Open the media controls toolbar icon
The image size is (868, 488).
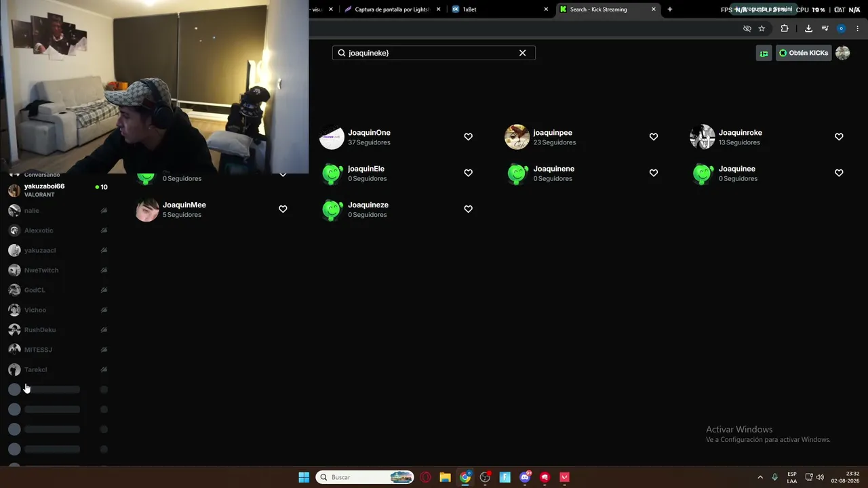[x=825, y=28]
